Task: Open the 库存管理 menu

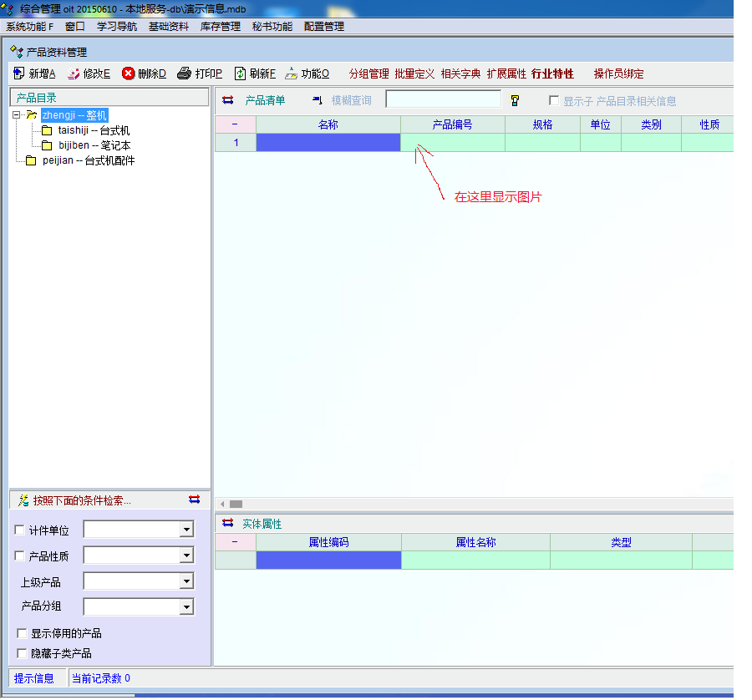Action: (220, 27)
